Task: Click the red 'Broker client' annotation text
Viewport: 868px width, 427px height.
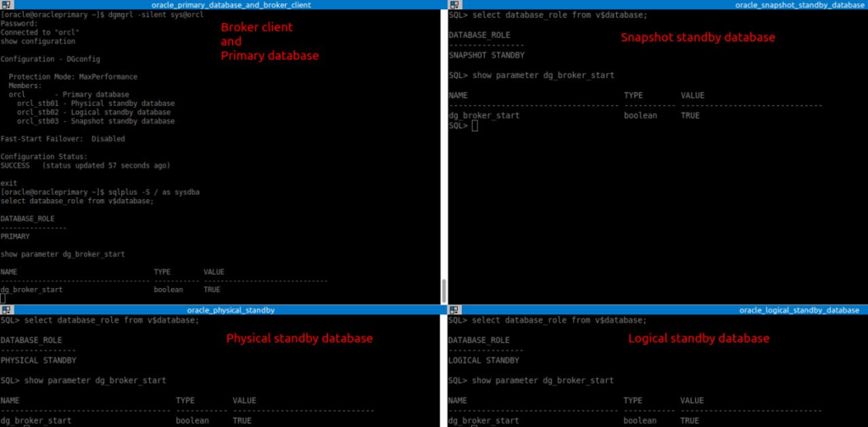Action: [257, 27]
